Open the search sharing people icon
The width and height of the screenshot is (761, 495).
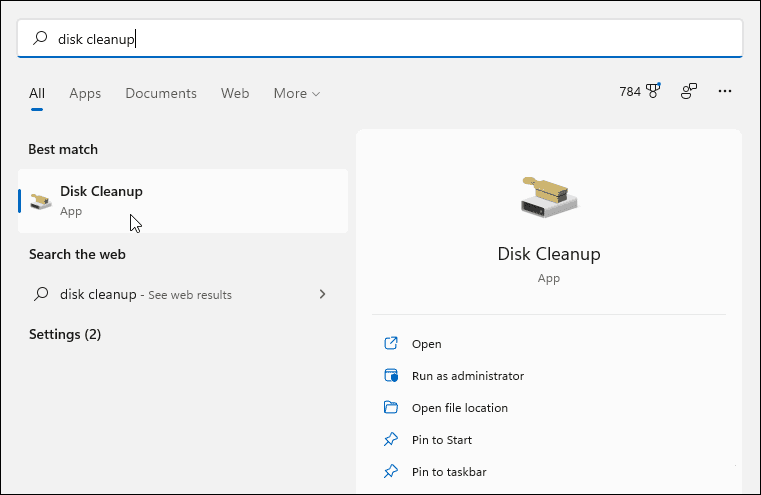(x=689, y=92)
